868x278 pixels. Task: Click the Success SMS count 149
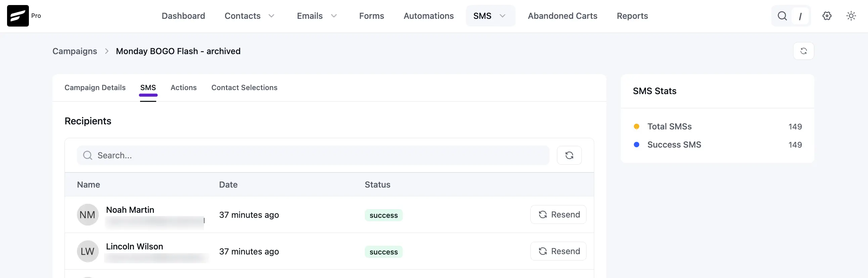(795, 145)
